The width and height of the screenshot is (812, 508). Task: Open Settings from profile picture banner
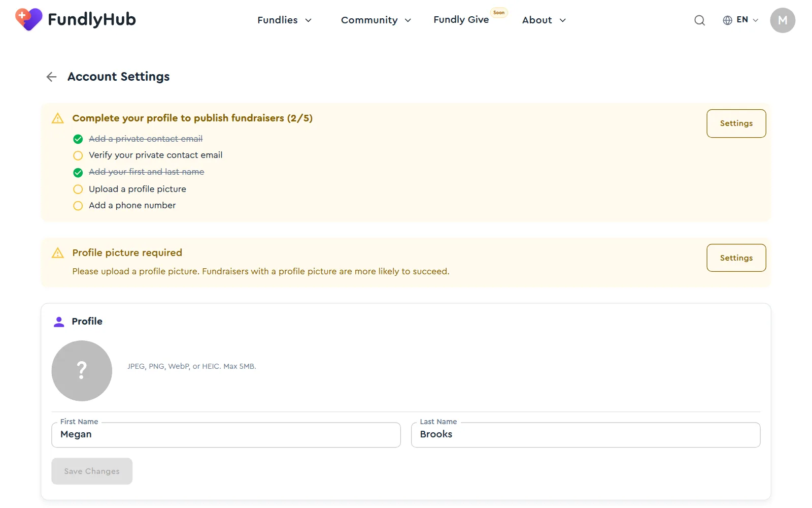point(736,258)
